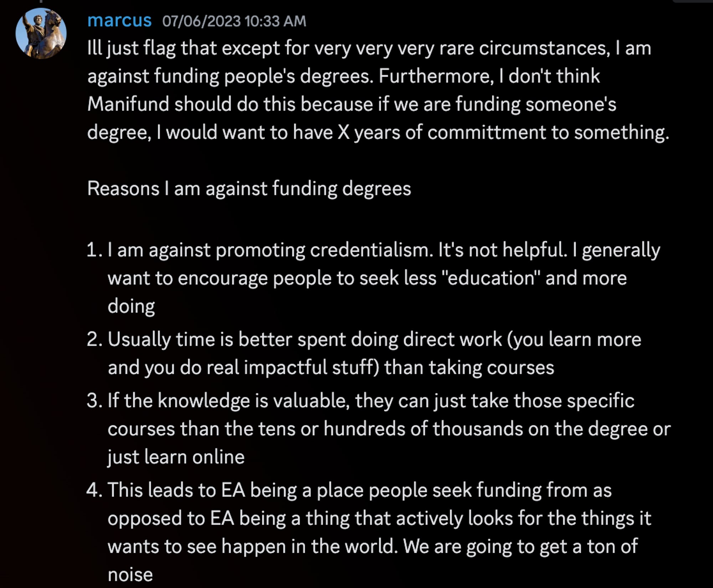The width and height of the screenshot is (713, 588).
Task: Click the phrase "just learn online"
Action: (176, 457)
